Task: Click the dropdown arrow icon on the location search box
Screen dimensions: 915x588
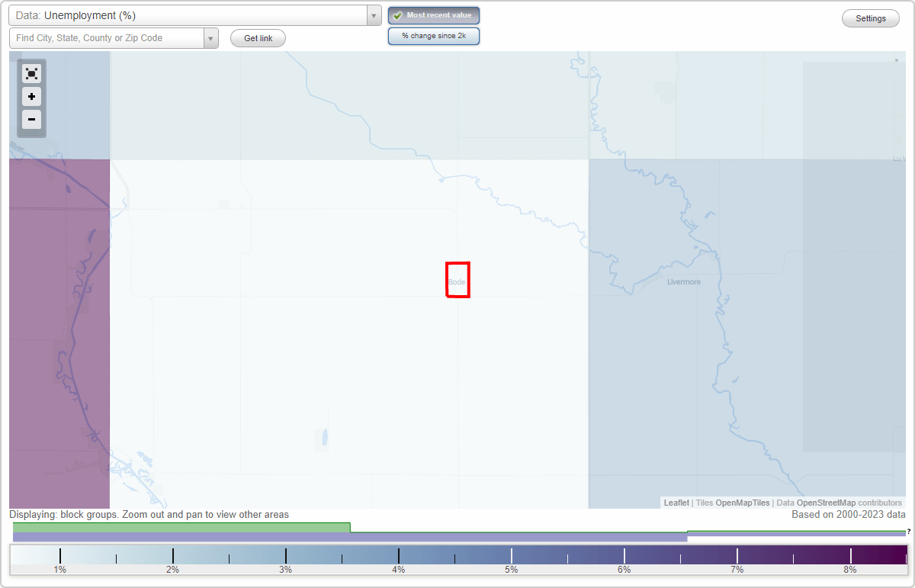Action: coord(211,37)
